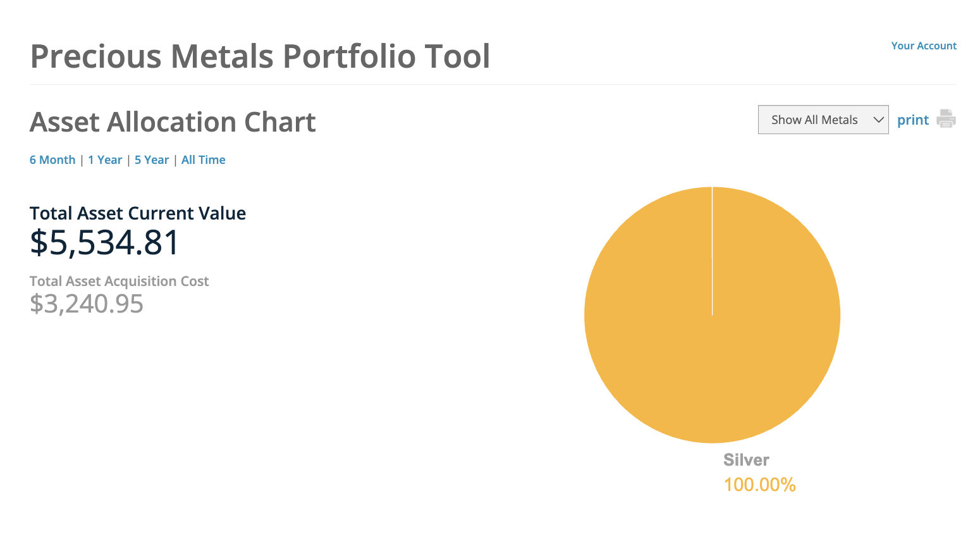
Task: Click the $3,240.95 acquisition cost amount
Action: click(x=87, y=304)
